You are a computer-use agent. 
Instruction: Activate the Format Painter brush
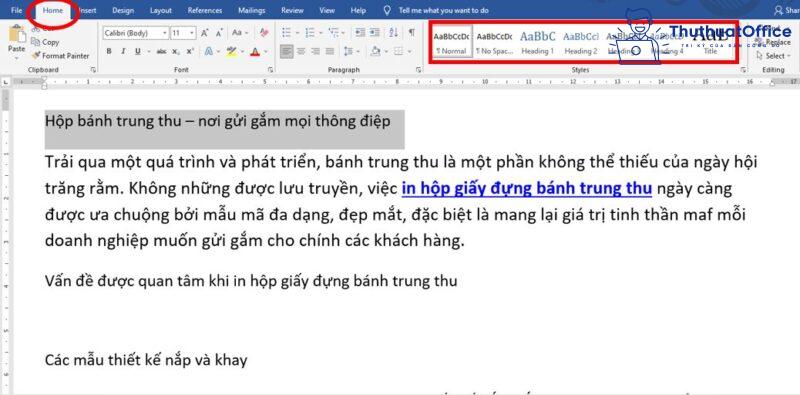(60, 56)
